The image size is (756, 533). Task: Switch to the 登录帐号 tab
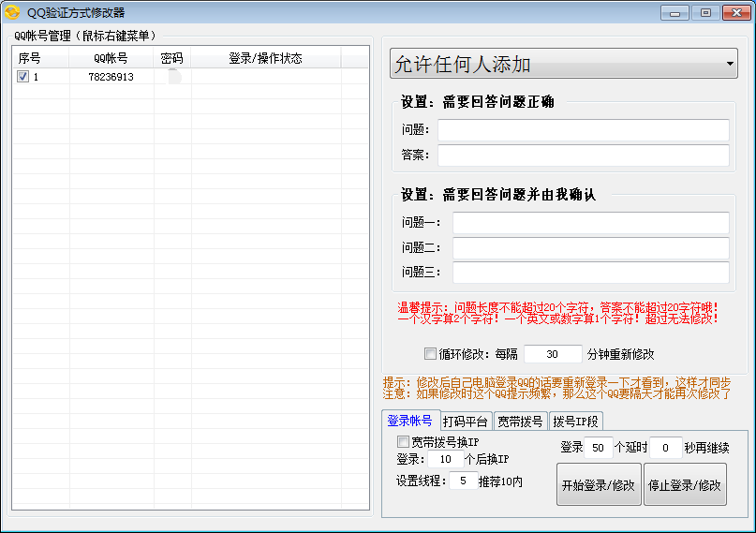[x=409, y=421]
